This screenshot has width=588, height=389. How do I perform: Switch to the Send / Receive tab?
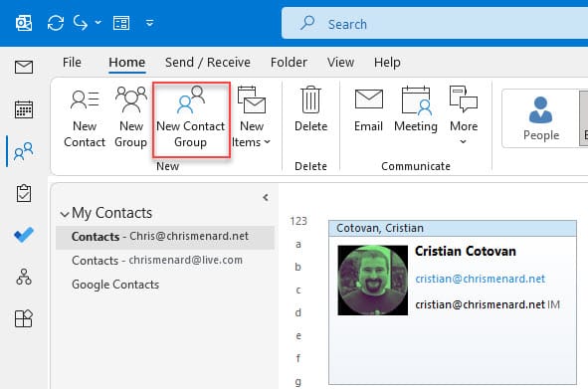point(208,63)
